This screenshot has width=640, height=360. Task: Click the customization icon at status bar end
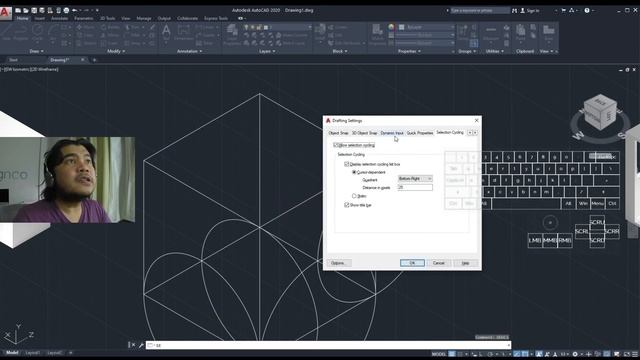635,354
